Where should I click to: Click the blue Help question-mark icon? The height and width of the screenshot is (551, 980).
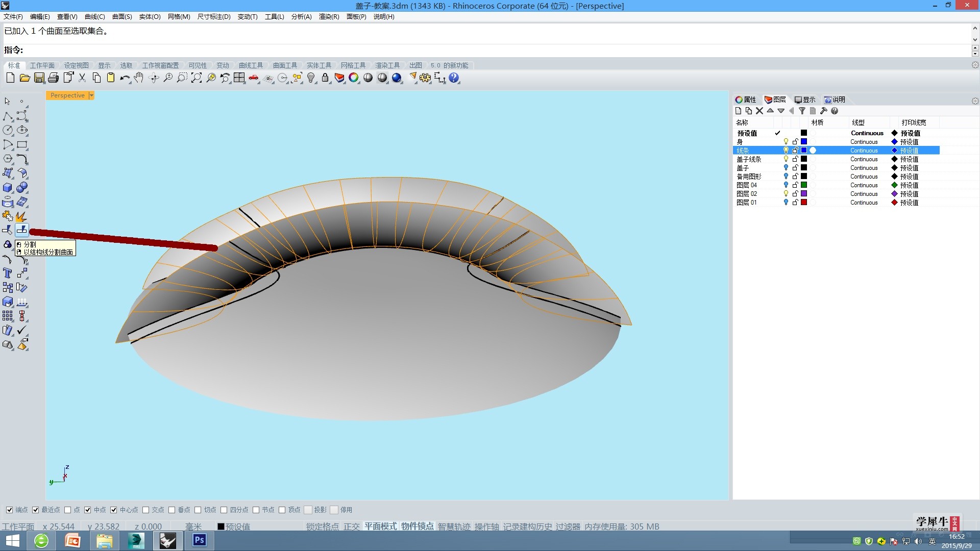coord(454,78)
